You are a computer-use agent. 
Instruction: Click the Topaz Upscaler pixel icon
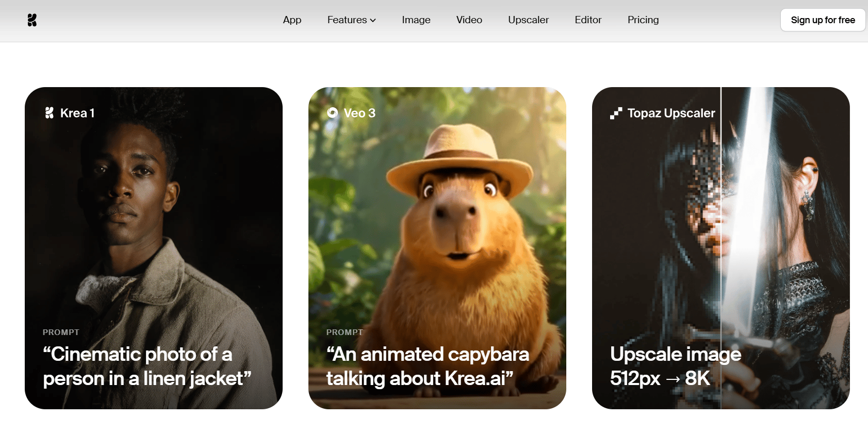click(616, 113)
